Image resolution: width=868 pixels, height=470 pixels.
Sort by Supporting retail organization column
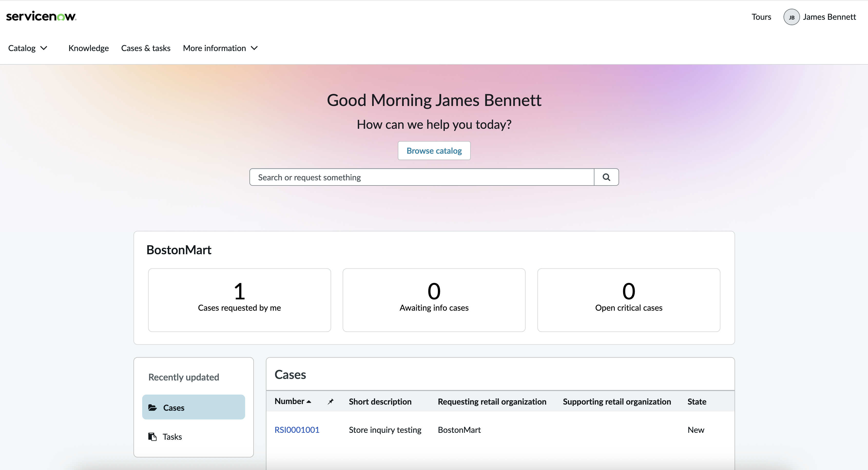click(617, 402)
